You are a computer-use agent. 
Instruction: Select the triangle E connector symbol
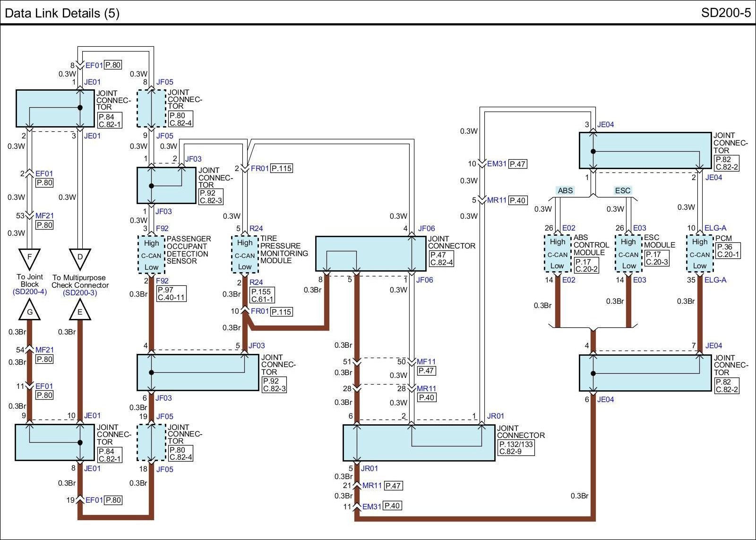pyautogui.click(x=80, y=311)
